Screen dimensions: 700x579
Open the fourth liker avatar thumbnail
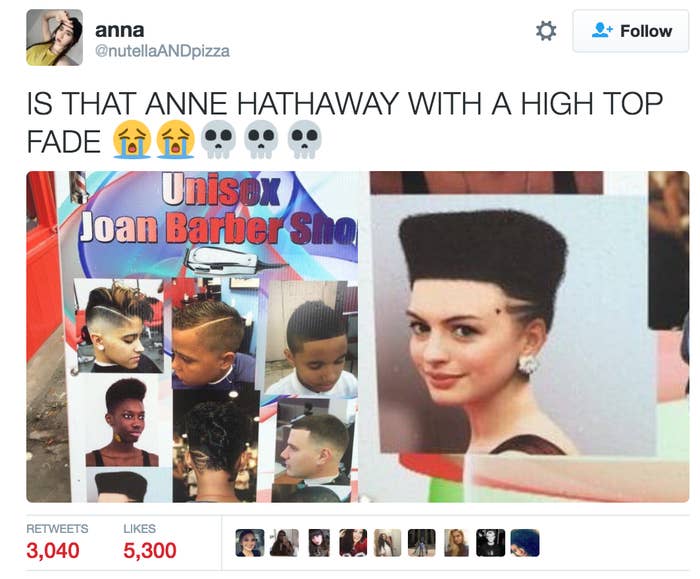click(353, 543)
